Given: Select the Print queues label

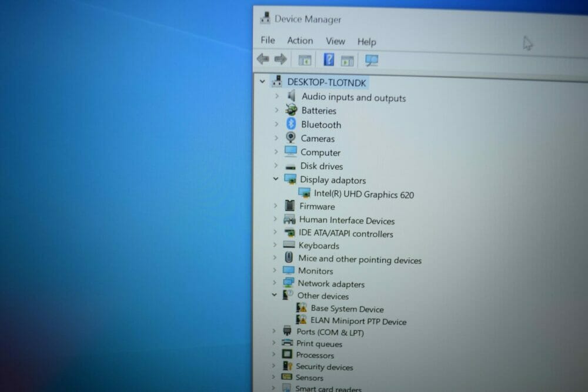Looking at the screenshot, I should 319,344.
